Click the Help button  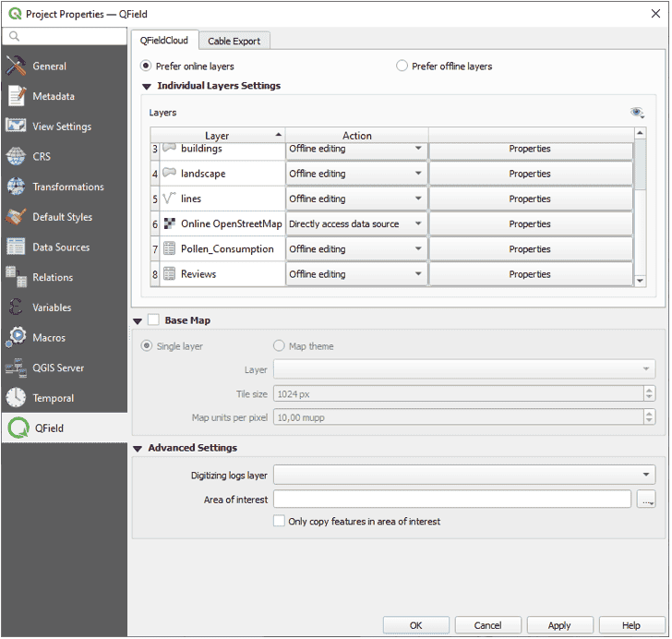(631, 625)
